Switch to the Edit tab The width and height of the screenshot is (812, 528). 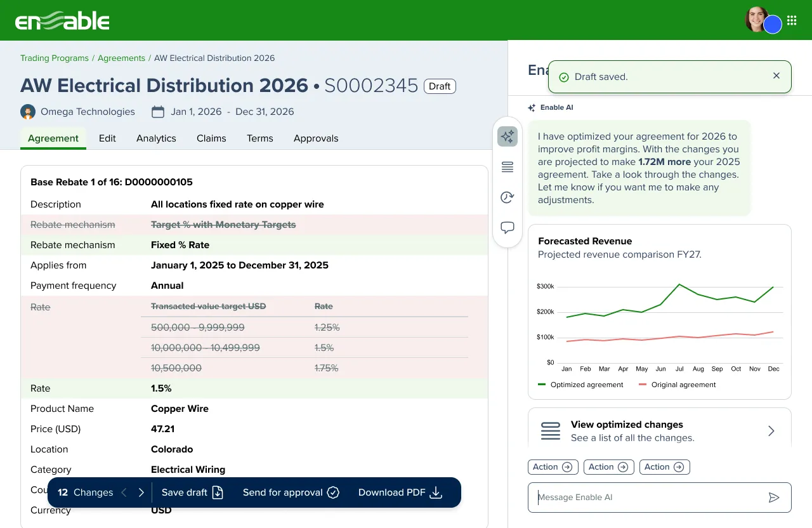tap(107, 138)
